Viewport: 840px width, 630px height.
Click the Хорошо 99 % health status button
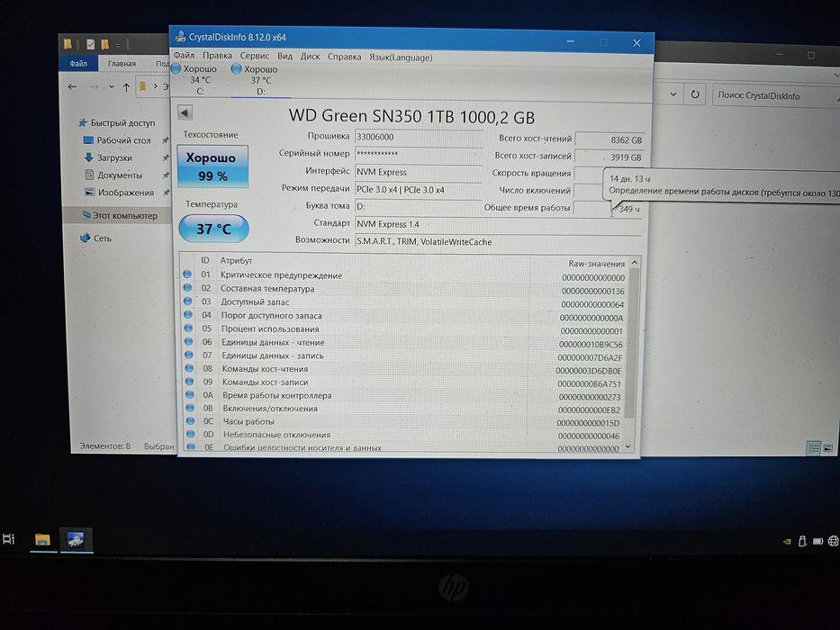(x=212, y=166)
